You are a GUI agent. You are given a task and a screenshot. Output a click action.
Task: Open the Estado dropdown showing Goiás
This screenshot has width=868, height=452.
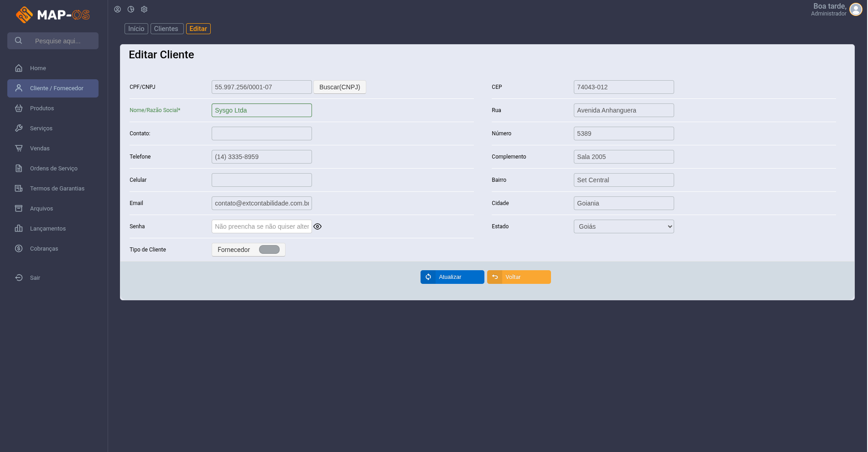624,226
